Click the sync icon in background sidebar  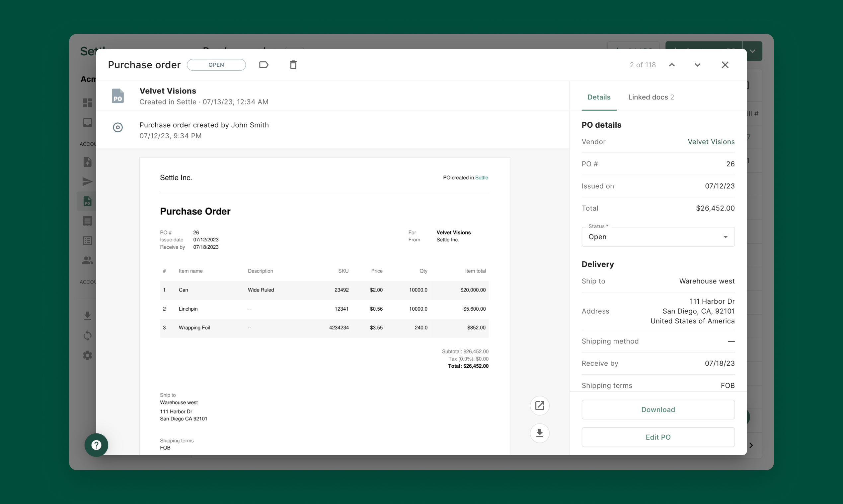pyautogui.click(x=87, y=336)
